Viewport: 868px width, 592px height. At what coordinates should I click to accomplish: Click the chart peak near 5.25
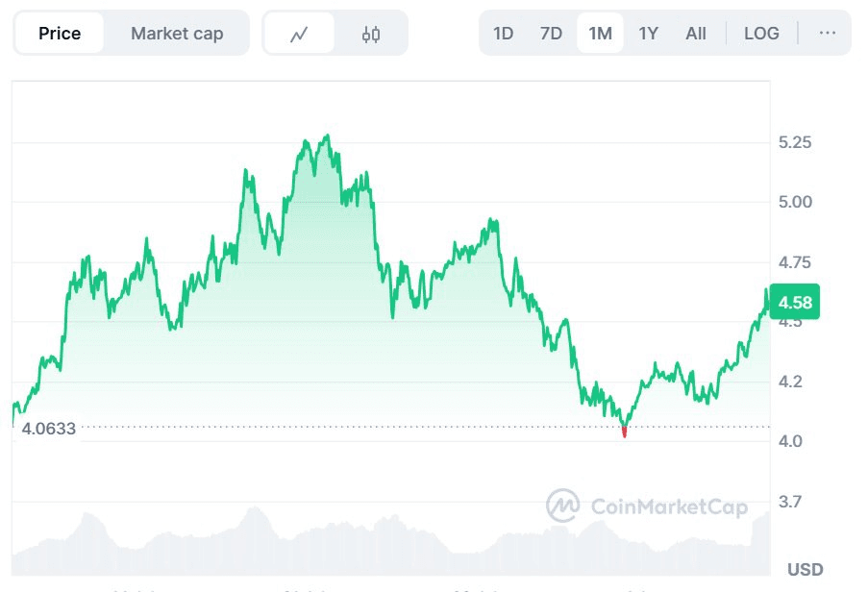(x=327, y=136)
